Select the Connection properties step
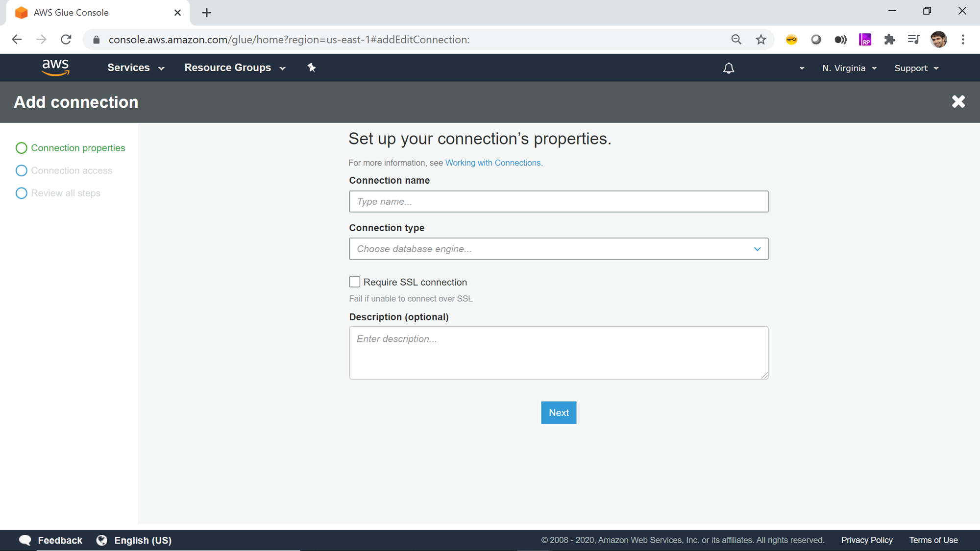The width and height of the screenshot is (980, 551). [78, 148]
